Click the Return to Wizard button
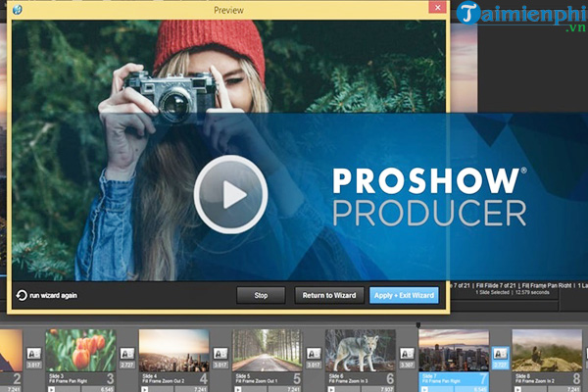588x392 pixels. 329,296
